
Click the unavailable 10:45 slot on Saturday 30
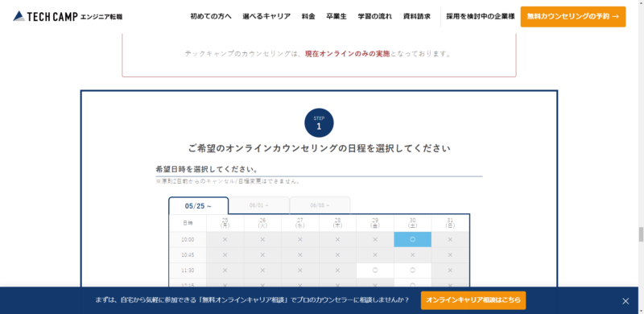412,254
